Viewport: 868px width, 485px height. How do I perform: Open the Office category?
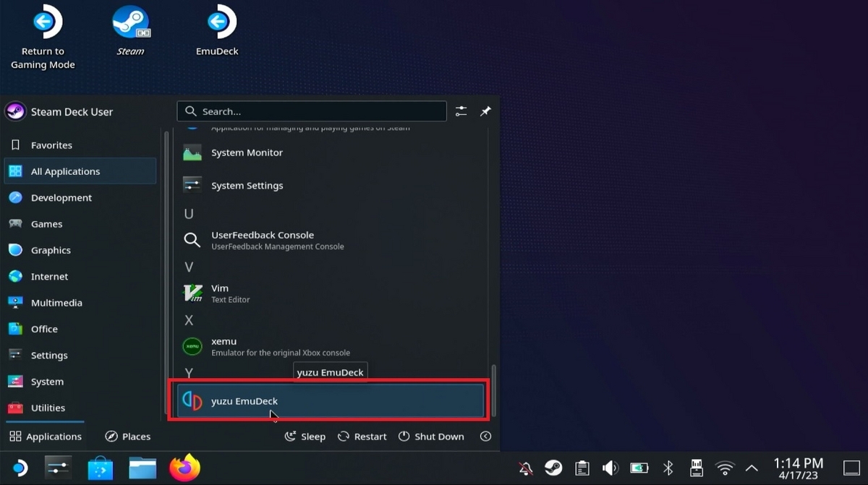(x=80, y=329)
